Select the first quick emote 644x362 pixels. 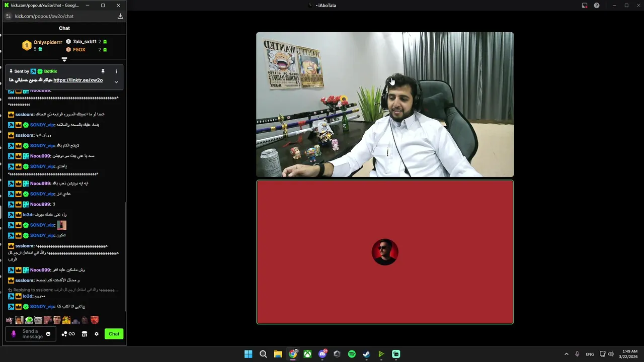[10, 320]
